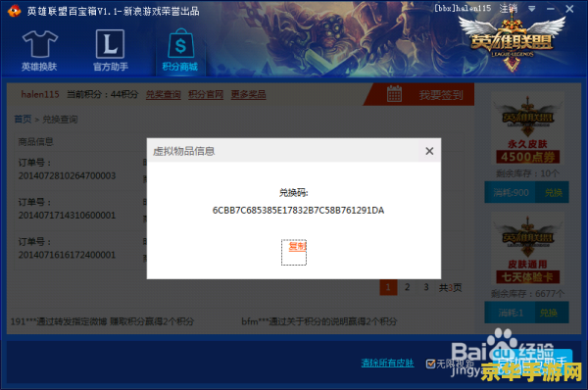This screenshot has height=390, width=588.
Task: Toggle the 无限视距 checkbox
Action: (x=430, y=364)
